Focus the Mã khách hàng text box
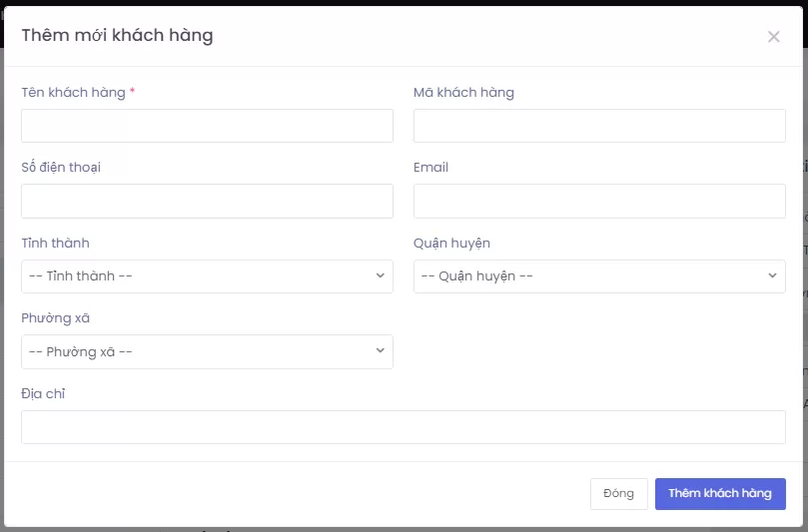Viewport: 808px width, 532px height. coord(599,126)
